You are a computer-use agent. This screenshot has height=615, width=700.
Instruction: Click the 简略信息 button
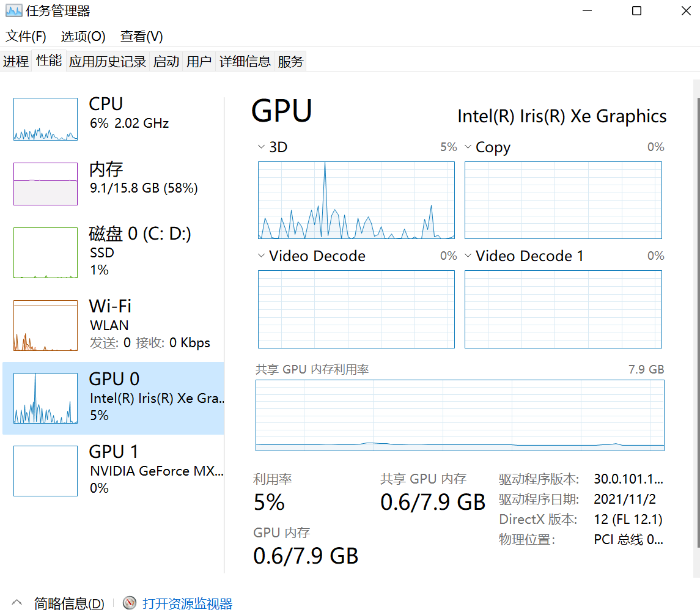[69, 604]
